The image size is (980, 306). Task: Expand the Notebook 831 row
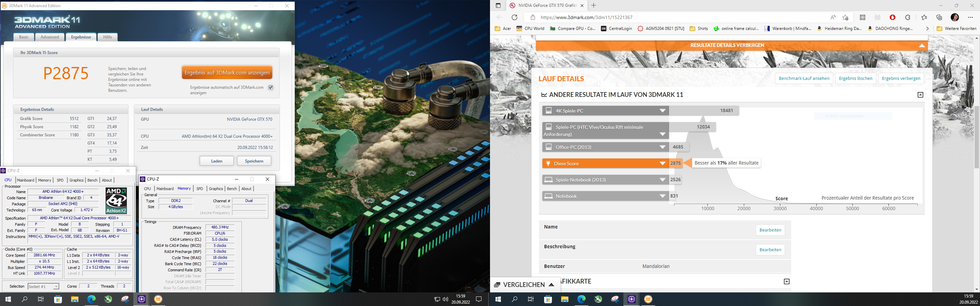[x=662, y=196]
